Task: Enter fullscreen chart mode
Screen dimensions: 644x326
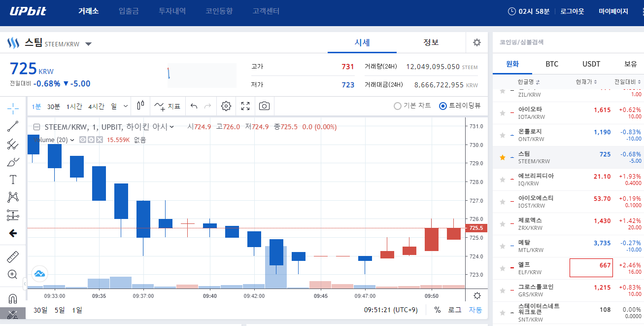Action: tap(245, 106)
